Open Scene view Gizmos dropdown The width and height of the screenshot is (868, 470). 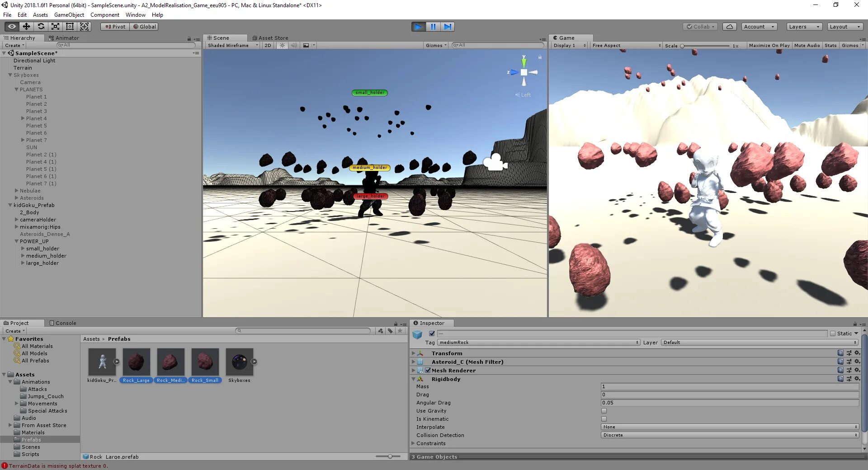pyautogui.click(x=436, y=45)
